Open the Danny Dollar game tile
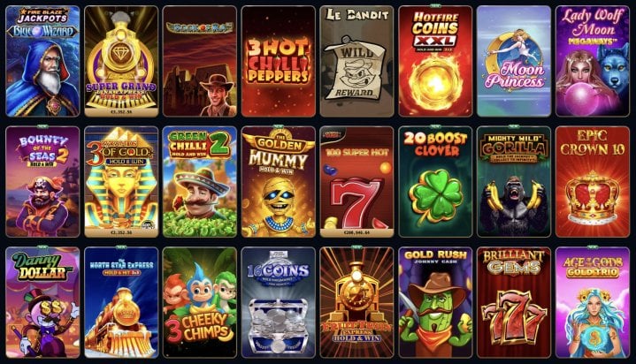This screenshot has height=364, width=636. tap(42, 302)
